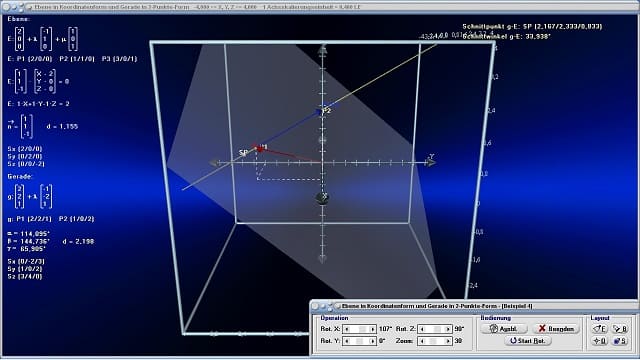Click the Ausbl. button in Bedienung

tap(504, 329)
